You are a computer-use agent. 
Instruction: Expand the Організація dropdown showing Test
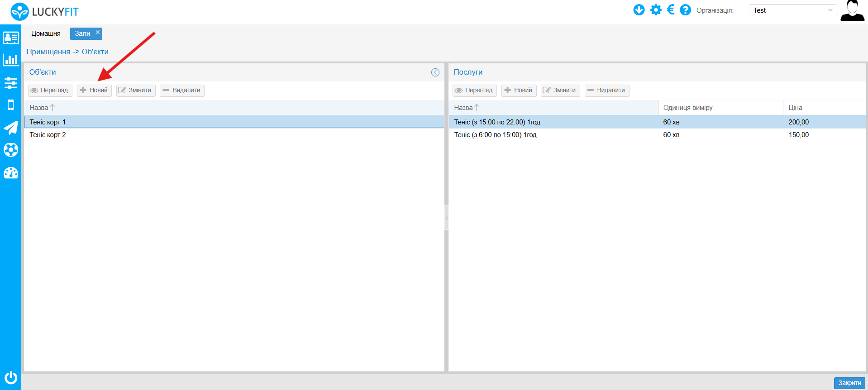pyautogui.click(x=792, y=10)
